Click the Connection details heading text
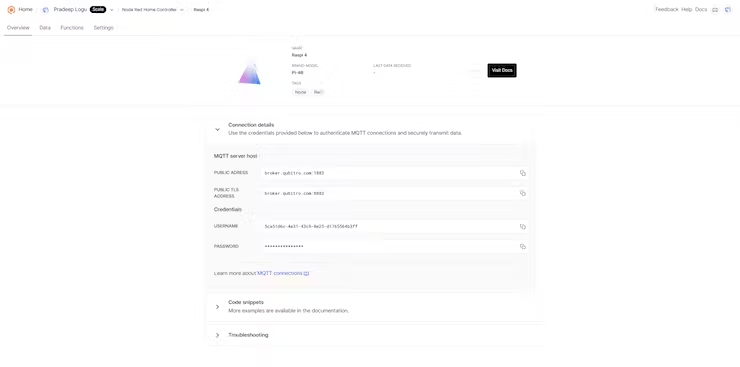 (251, 125)
